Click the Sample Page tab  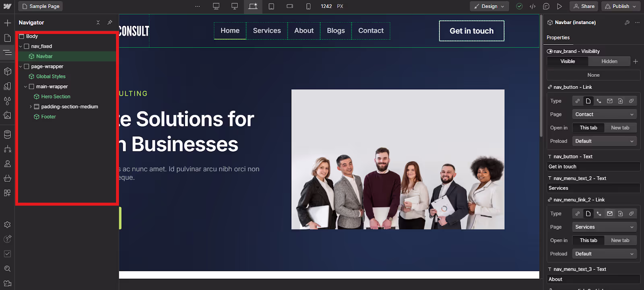pos(41,6)
